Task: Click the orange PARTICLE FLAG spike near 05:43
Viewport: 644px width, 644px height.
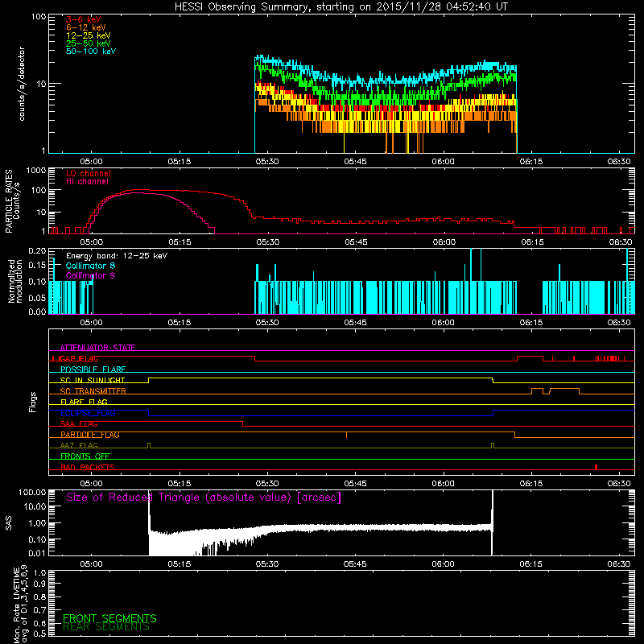Action: (346, 435)
